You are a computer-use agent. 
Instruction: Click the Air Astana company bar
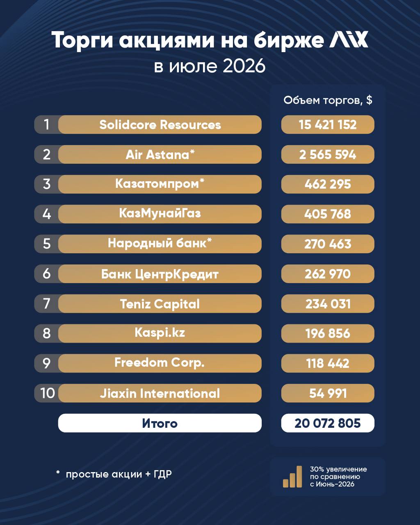point(160,155)
